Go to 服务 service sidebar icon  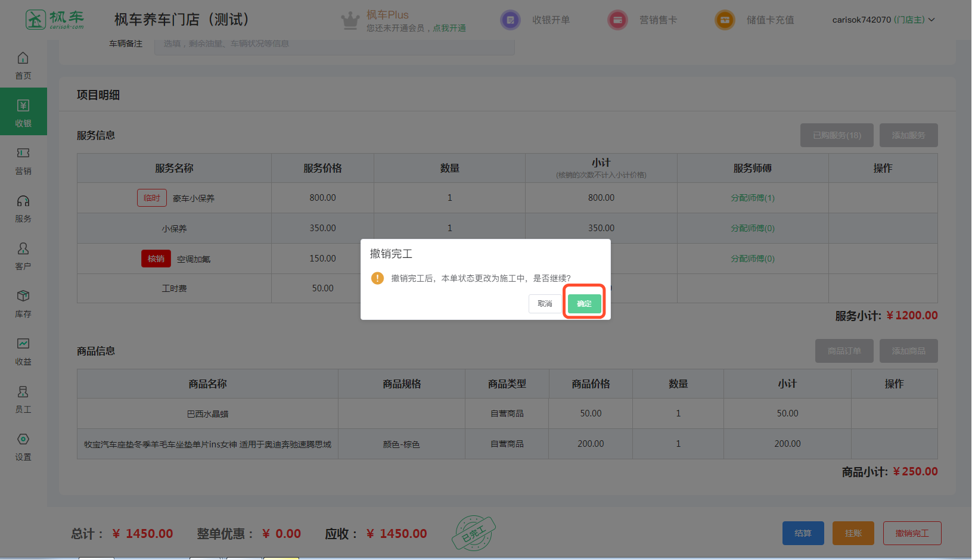[23, 201]
